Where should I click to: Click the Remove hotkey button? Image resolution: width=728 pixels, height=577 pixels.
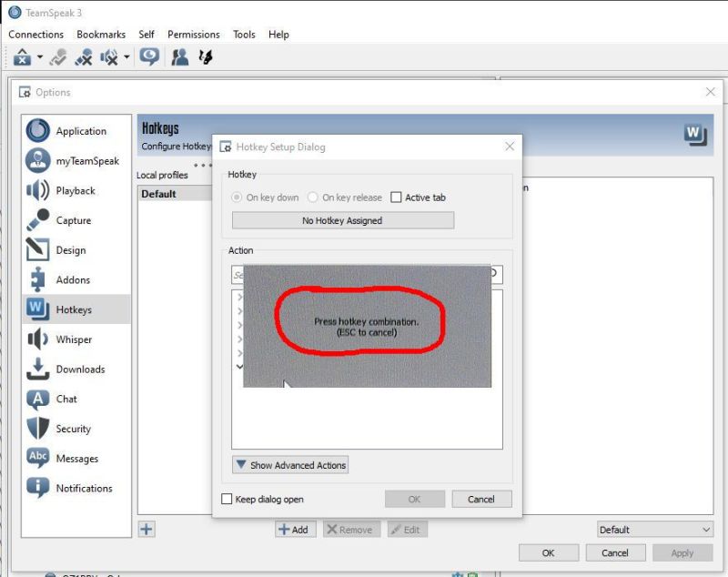tap(351, 529)
